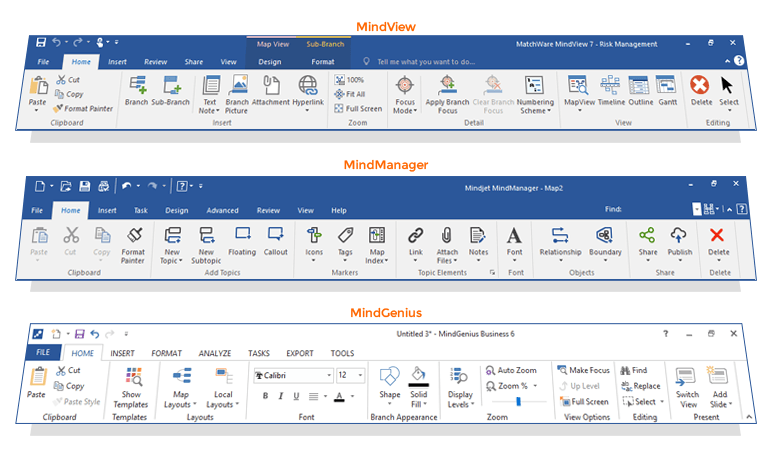Viewport: 777px width, 450px height.
Task: Click Publish cloud icon in MindManager
Action: (x=679, y=234)
